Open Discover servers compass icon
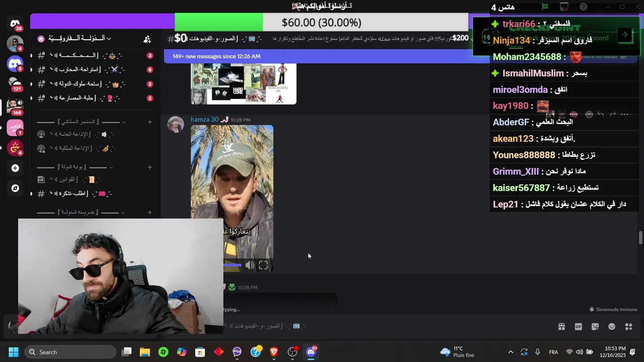Viewport: 644px width, 362px height. (15, 188)
